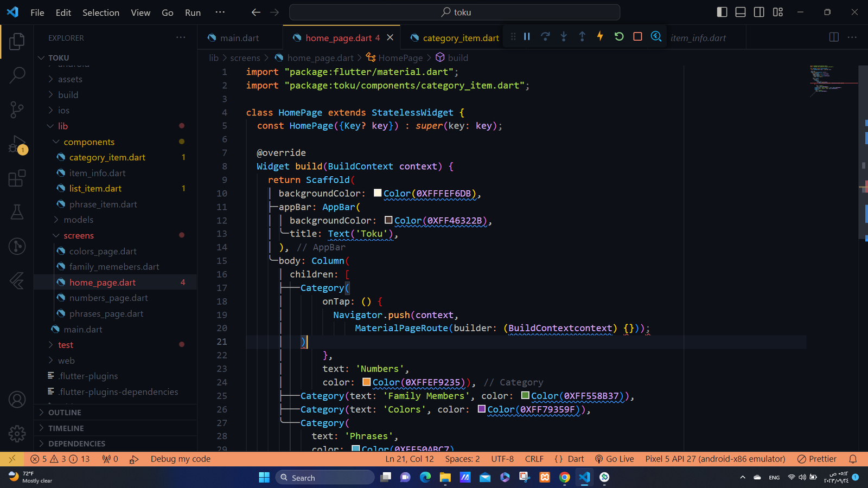
Task: Collapse the screens folder
Action: click(x=78, y=235)
